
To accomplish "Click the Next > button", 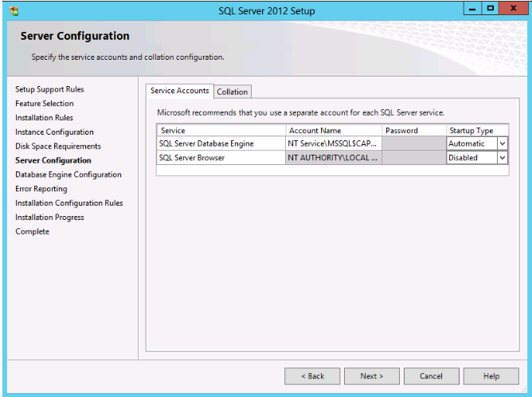I will tap(371, 376).
